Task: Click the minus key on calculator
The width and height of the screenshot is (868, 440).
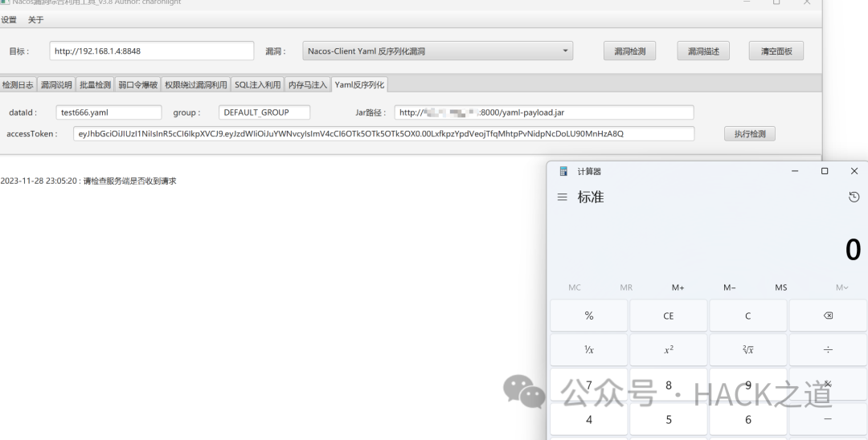Action: pos(828,419)
